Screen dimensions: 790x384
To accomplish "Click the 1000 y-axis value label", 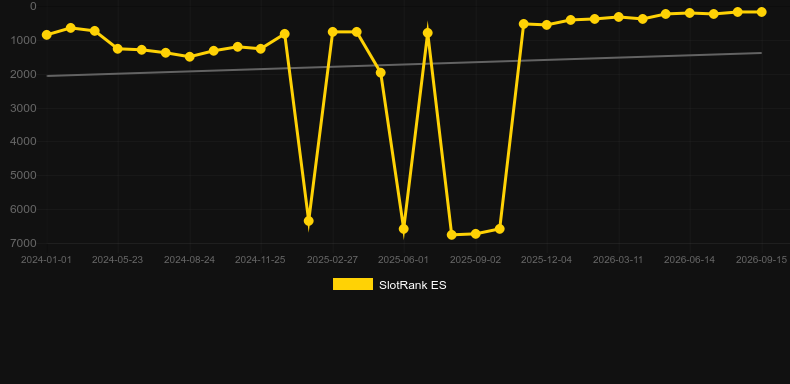I will (23, 40).
